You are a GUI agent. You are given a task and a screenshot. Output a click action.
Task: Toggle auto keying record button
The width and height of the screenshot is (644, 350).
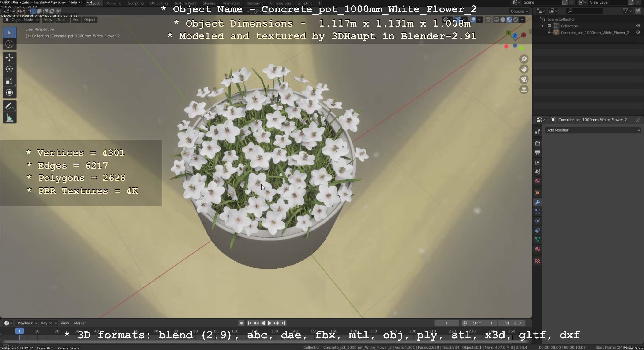click(x=241, y=323)
